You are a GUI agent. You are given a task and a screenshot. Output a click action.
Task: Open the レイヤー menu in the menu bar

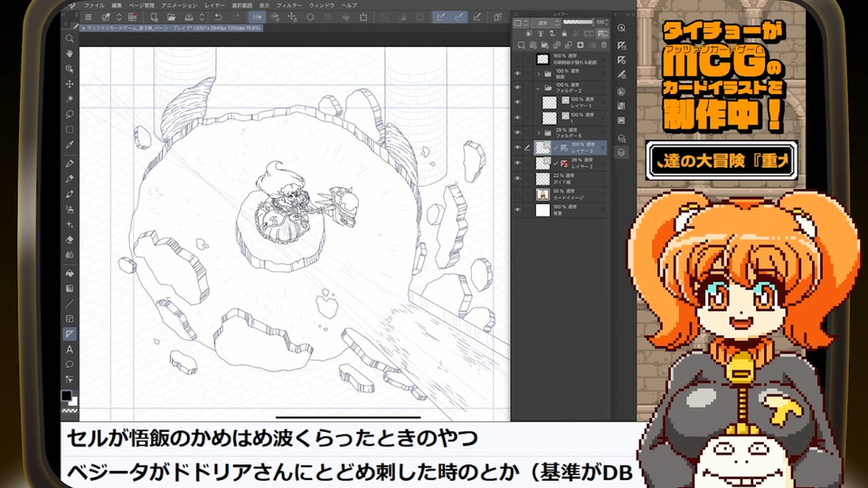click(x=214, y=5)
